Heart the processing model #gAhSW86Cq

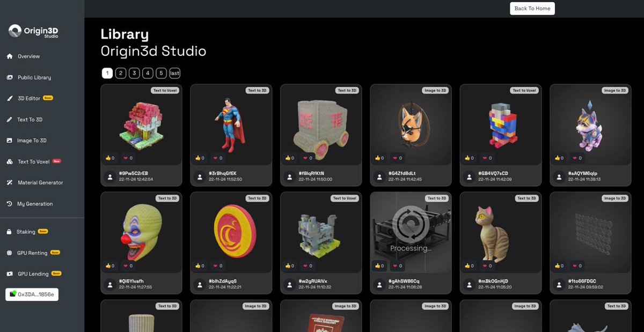tap(397, 266)
